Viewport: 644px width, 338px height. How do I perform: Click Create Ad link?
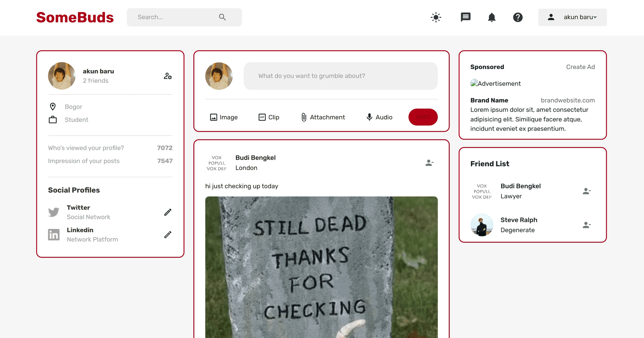click(x=580, y=67)
